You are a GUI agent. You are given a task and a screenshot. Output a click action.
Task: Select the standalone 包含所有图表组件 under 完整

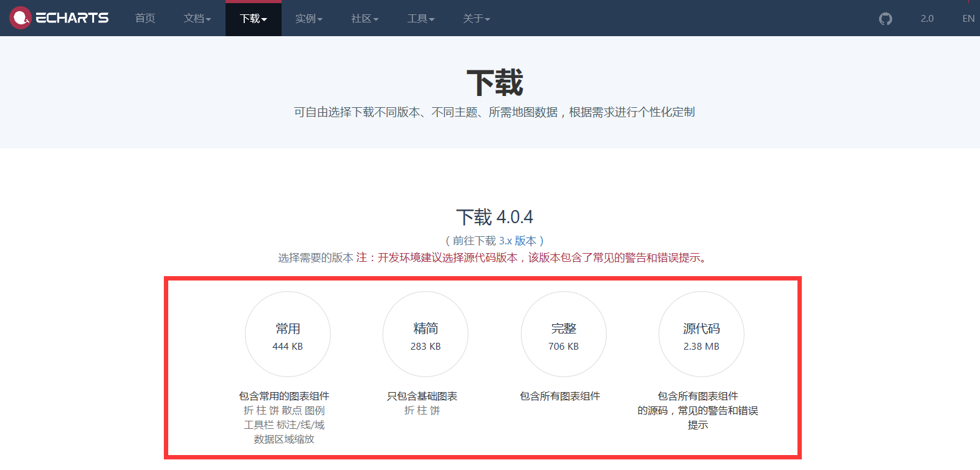pyautogui.click(x=560, y=396)
